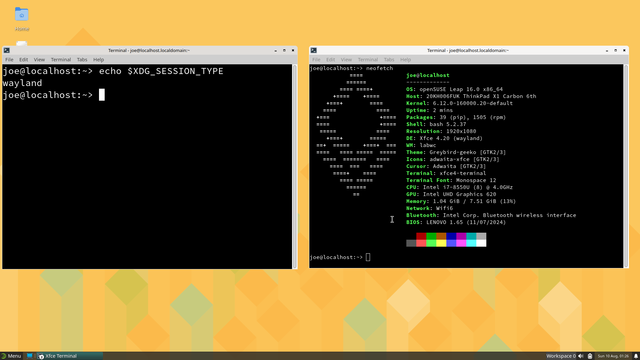This screenshot has width=640, height=360.
Task: Click the 'GPU: Intel UHD Graphics 620' line
Action: 451,194
